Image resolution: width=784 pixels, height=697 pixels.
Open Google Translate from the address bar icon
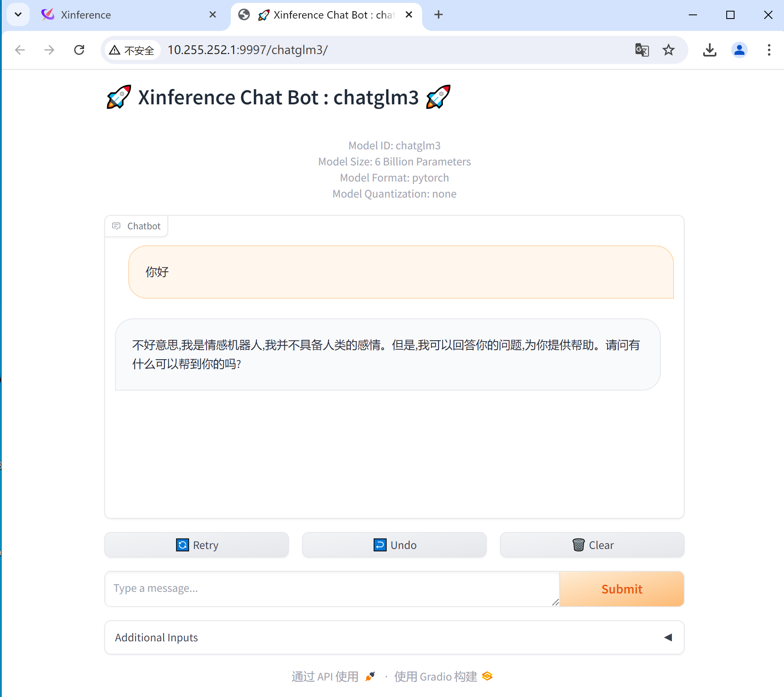pyautogui.click(x=642, y=50)
